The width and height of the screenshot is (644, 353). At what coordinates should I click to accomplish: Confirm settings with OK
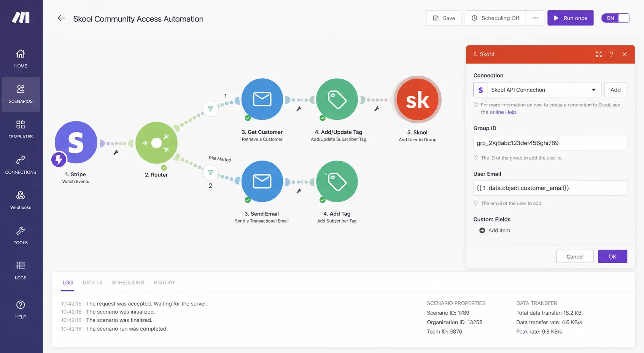[x=612, y=256]
